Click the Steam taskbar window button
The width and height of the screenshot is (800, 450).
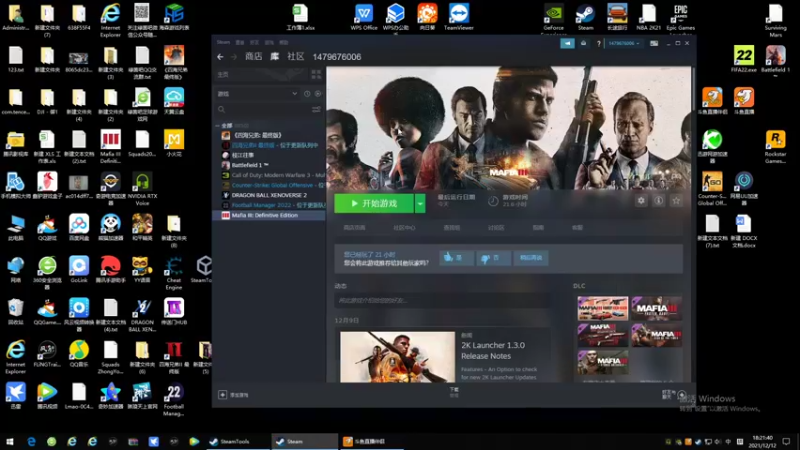point(304,441)
